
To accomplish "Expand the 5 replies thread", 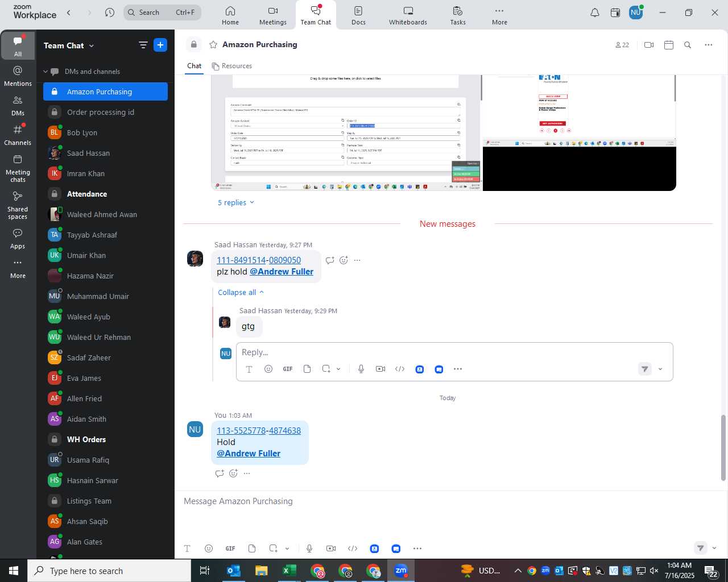I will pos(236,202).
